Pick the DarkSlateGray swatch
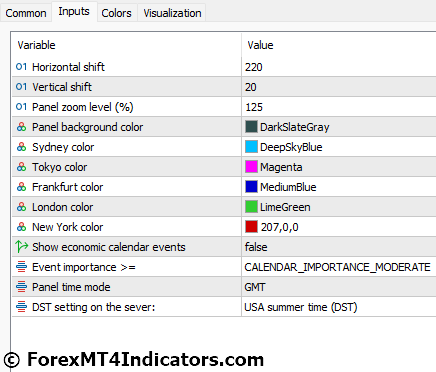 click(251, 127)
